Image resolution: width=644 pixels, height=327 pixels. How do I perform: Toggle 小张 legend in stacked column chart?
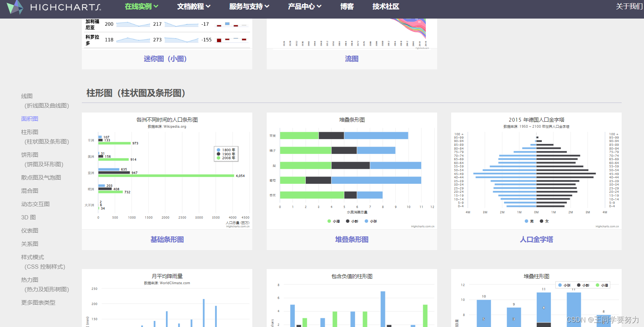[564, 285]
